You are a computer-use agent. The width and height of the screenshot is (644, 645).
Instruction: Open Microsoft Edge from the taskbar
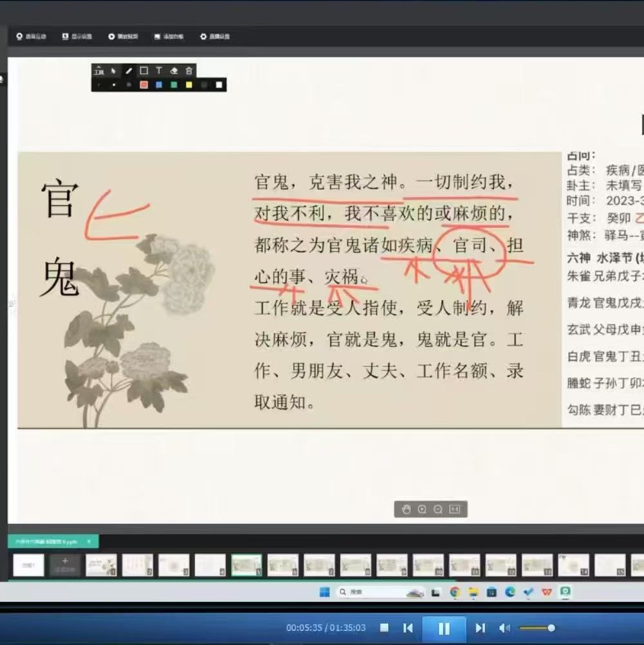click(510, 592)
